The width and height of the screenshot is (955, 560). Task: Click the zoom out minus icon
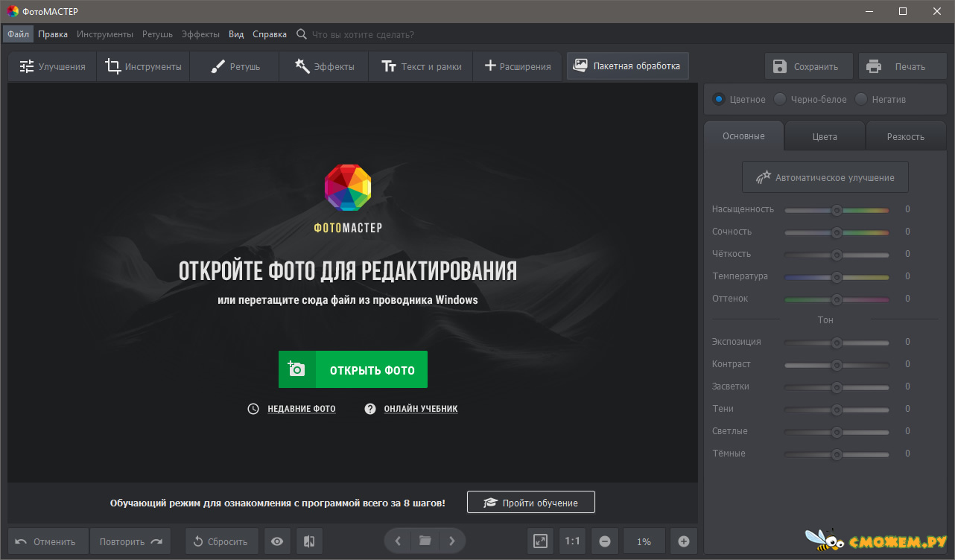605,541
